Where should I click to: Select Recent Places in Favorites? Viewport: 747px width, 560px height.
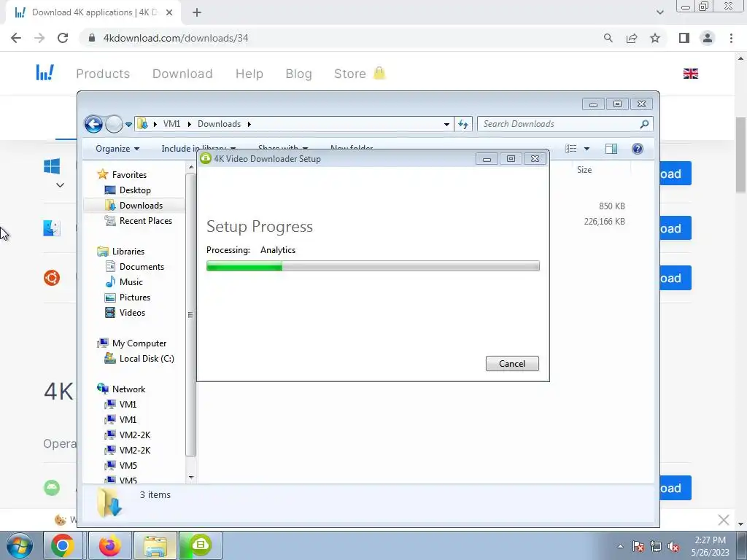146,220
